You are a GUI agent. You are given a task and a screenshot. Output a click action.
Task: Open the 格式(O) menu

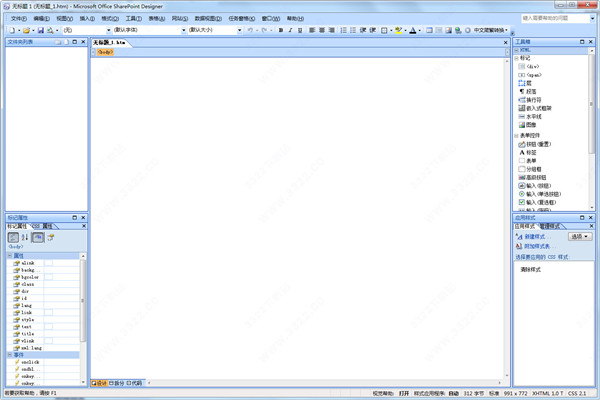click(x=109, y=18)
